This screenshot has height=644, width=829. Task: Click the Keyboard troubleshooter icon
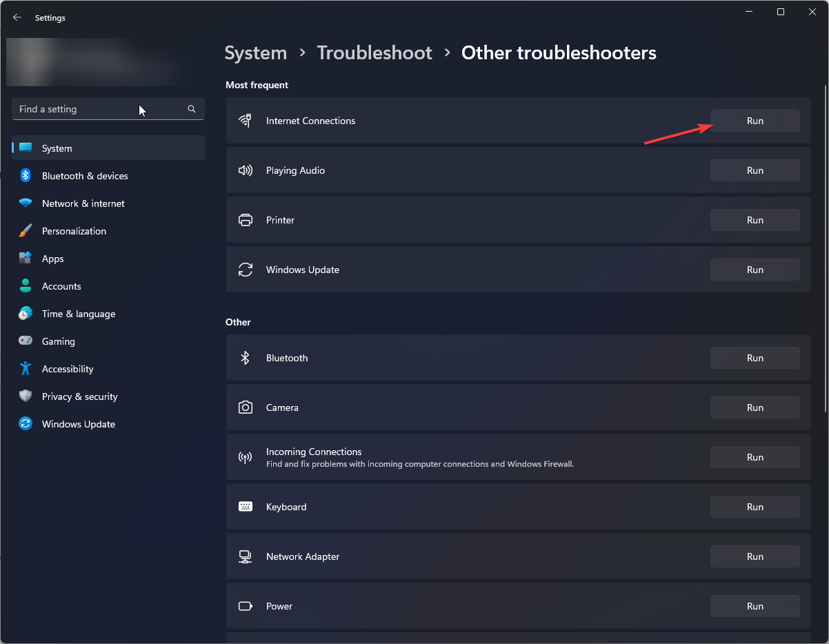click(x=245, y=507)
